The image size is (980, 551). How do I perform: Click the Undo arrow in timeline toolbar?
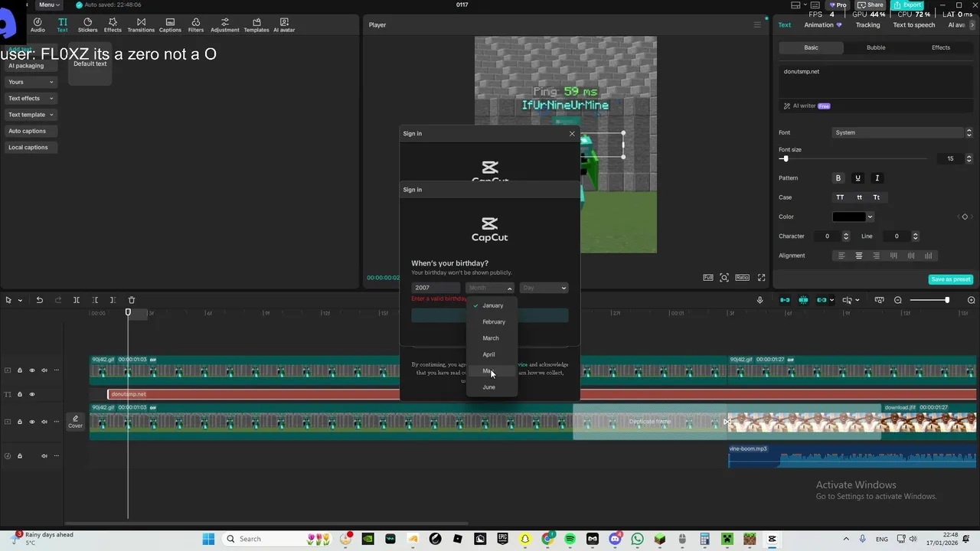click(39, 300)
